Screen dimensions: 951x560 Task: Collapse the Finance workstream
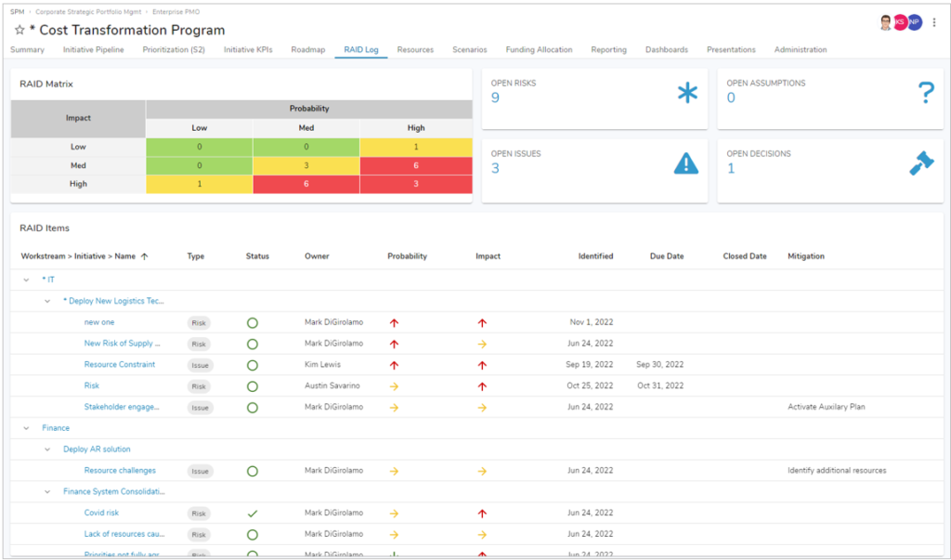[x=26, y=428]
